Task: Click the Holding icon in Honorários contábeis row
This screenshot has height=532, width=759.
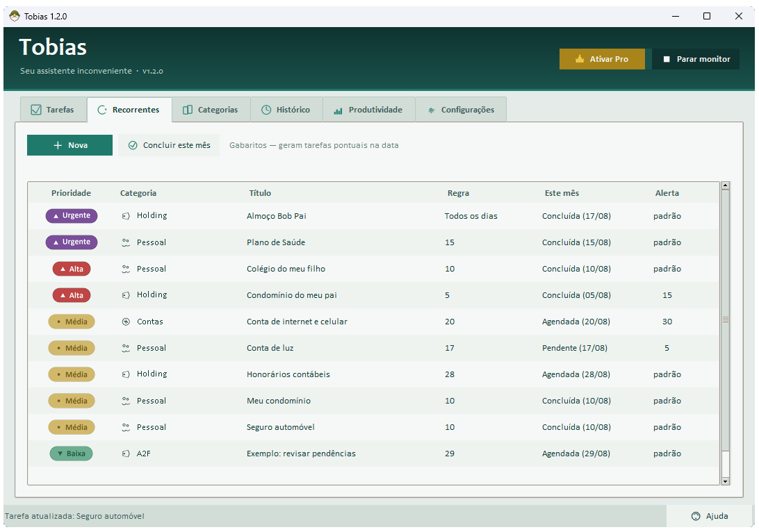Action: point(126,374)
